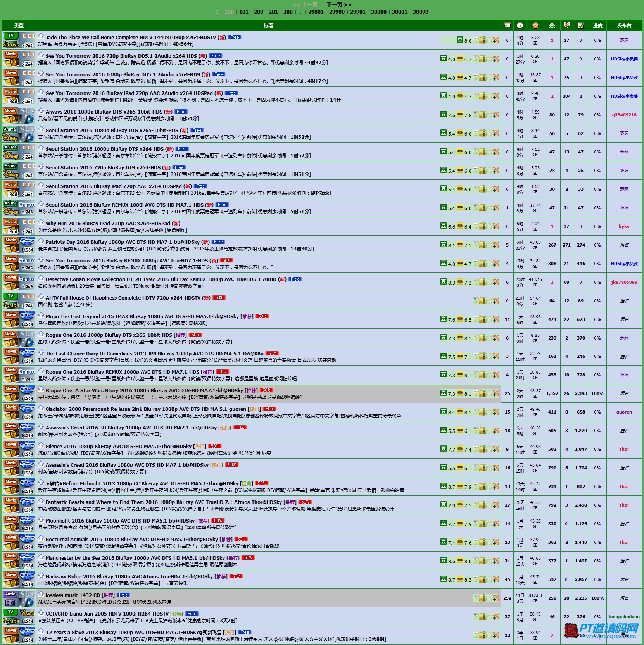Open CCTV8HD Liang Jian 2005 torrent page

click(x=107, y=614)
